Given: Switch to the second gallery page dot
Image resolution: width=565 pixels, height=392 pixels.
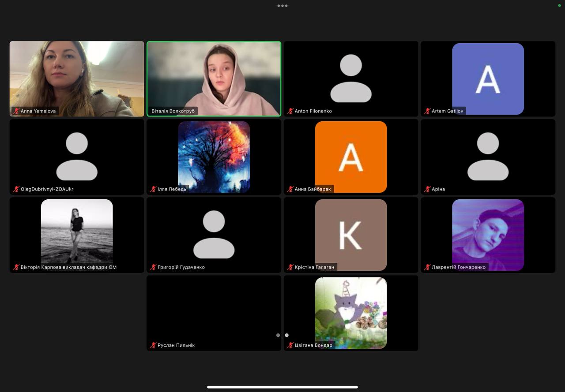Looking at the screenshot, I should point(286,335).
